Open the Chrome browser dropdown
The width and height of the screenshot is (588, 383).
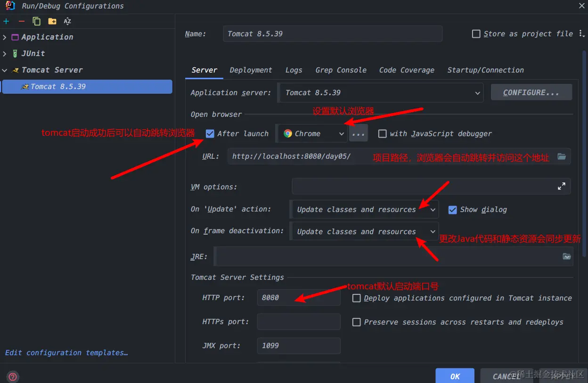pyautogui.click(x=312, y=134)
